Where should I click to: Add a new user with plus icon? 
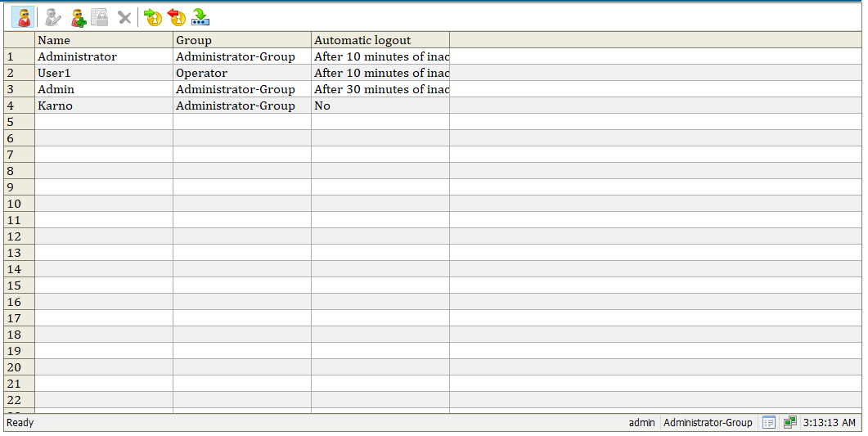click(x=78, y=17)
